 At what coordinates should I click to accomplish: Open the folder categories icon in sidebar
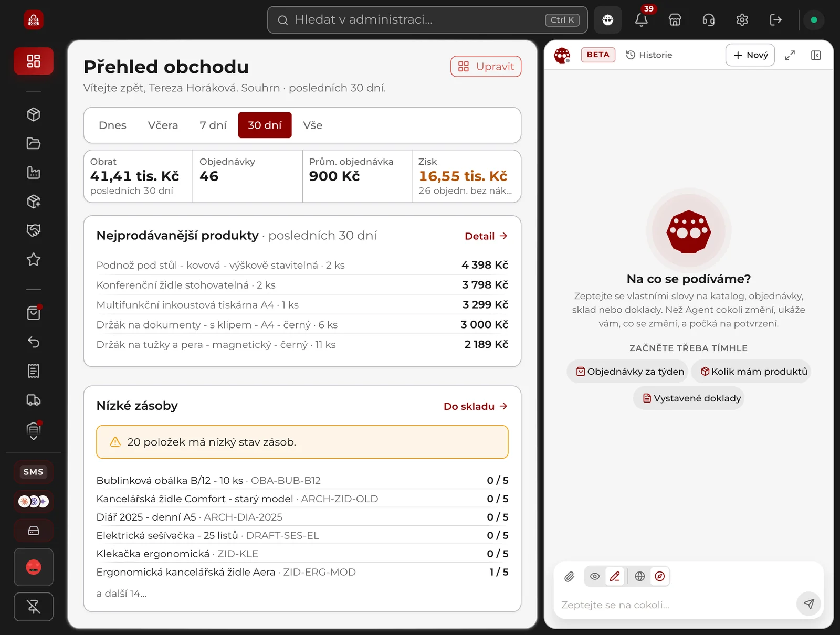(x=34, y=143)
